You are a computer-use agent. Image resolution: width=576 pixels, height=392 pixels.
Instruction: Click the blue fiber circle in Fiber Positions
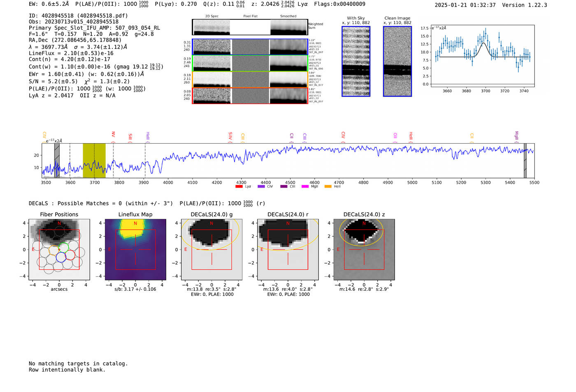tap(61, 257)
